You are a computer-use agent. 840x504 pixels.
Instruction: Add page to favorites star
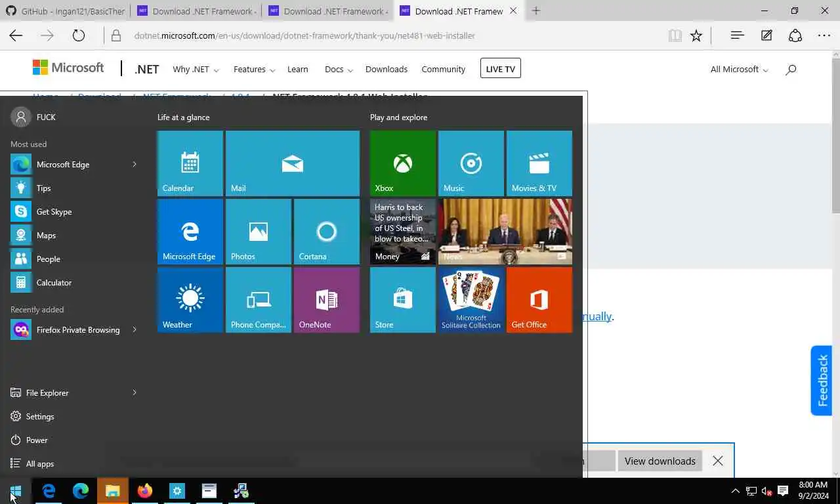point(696,36)
